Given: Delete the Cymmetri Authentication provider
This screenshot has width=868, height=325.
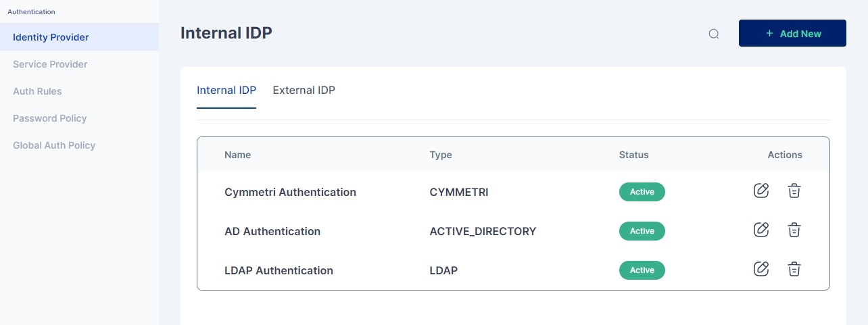Looking at the screenshot, I should pos(794,191).
